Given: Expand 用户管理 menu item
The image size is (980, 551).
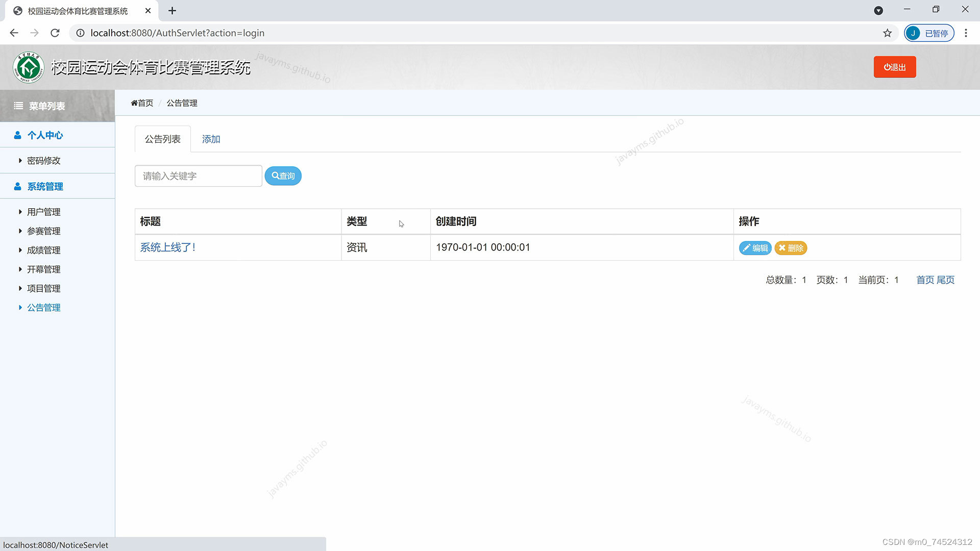Looking at the screenshot, I should tap(43, 212).
